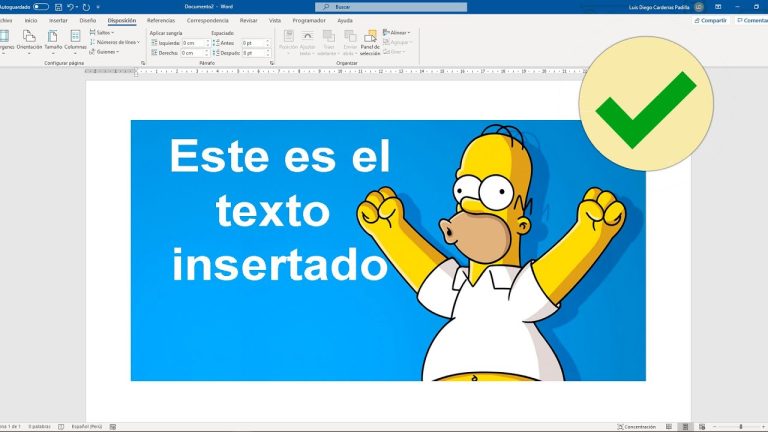Click the Antes spacing spinner arrows
Image resolution: width=768 pixels, height=432 pixels.
(268, 43)
